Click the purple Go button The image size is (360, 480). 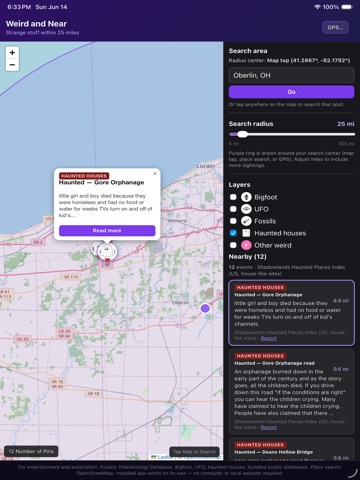click(291, 92)
